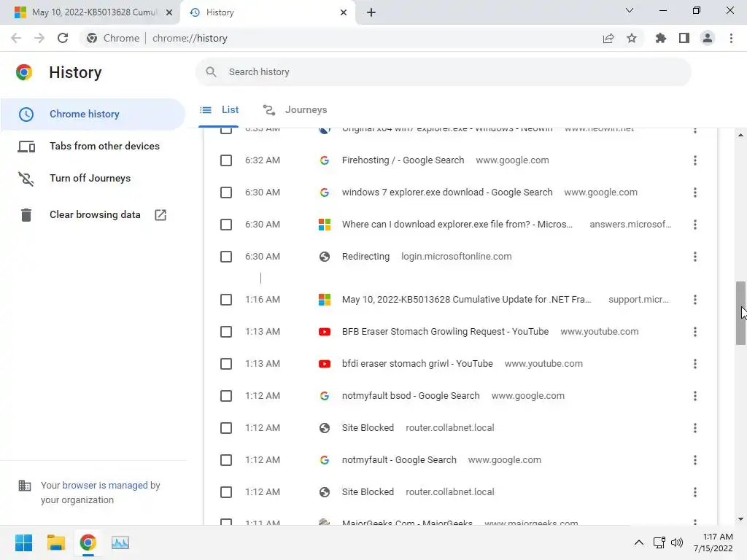
Task: Open the Windows Start menu
Action: click(x=23, y=542)
